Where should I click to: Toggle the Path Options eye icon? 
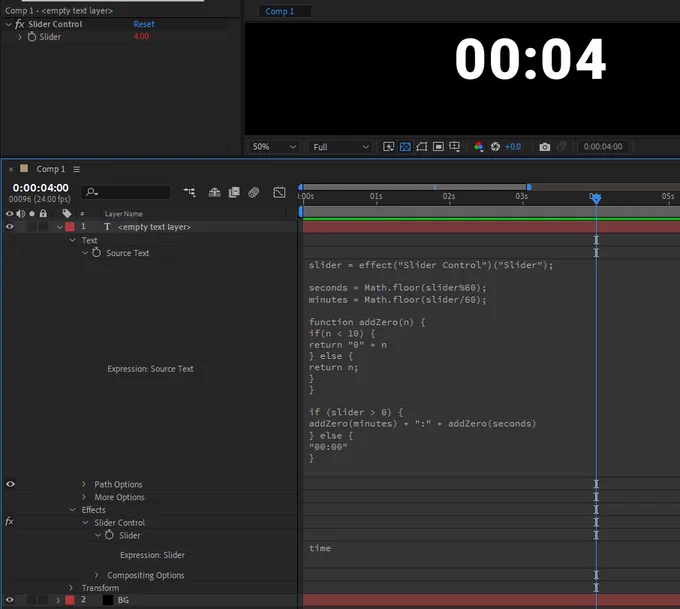(10, 484)
